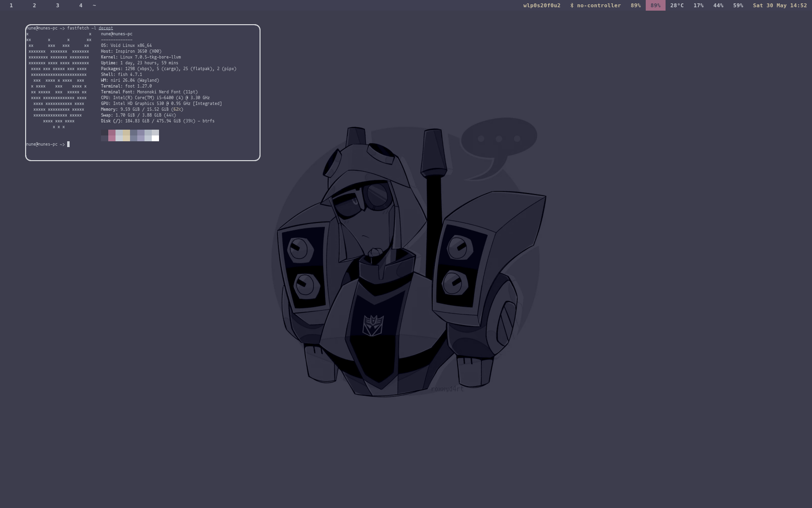Viewport: 812px width, 508px height.
Task: Open the 'Sat 30 May 14:52' clock
Action: (780, 5)
